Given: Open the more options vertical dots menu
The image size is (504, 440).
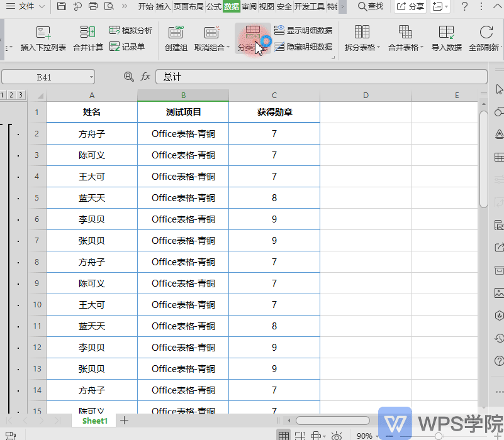Looking at the screenshot, I should tap(481, 6).
